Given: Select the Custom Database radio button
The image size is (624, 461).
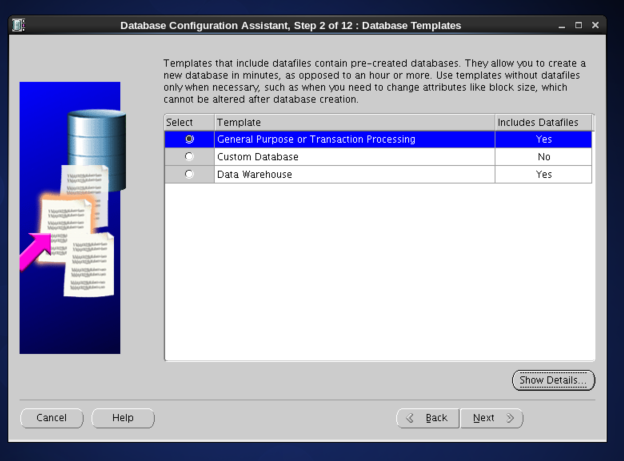Looking at the screenshot, I should coord(190,157).
